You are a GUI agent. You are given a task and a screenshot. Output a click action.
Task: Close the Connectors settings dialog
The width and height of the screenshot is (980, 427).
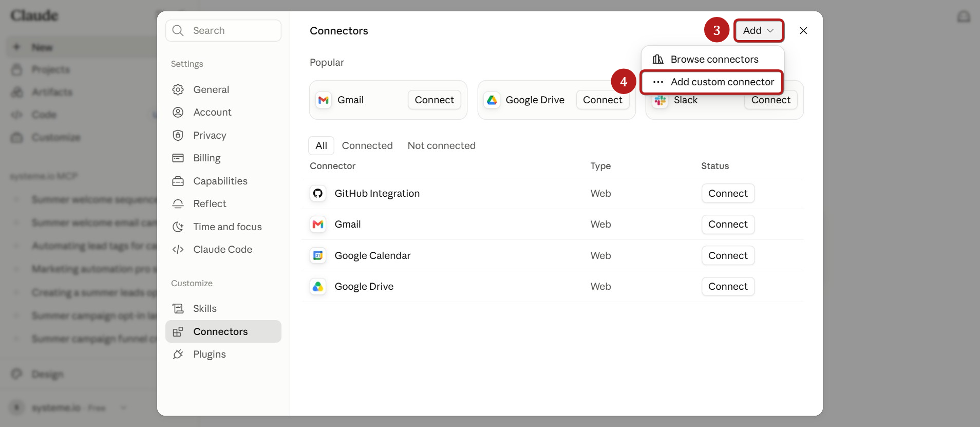click(803, 30)
